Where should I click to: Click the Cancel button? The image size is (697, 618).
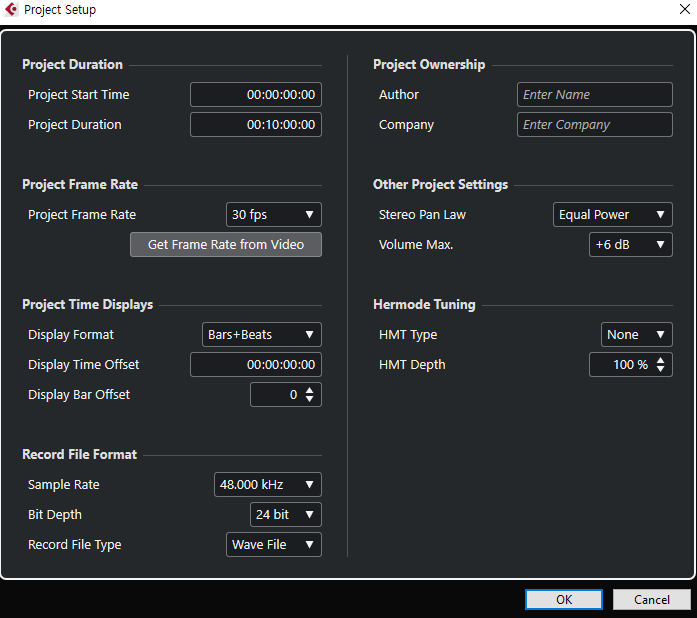[651, 599]
